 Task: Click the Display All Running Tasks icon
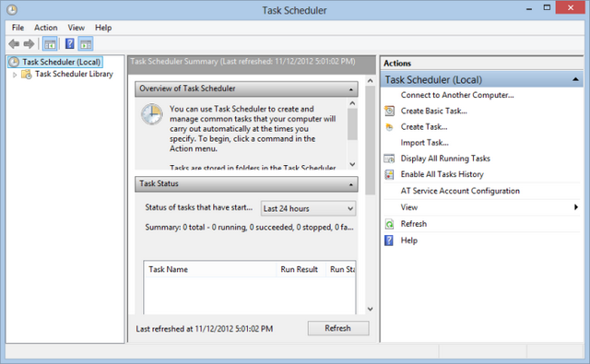coord(389,159)
